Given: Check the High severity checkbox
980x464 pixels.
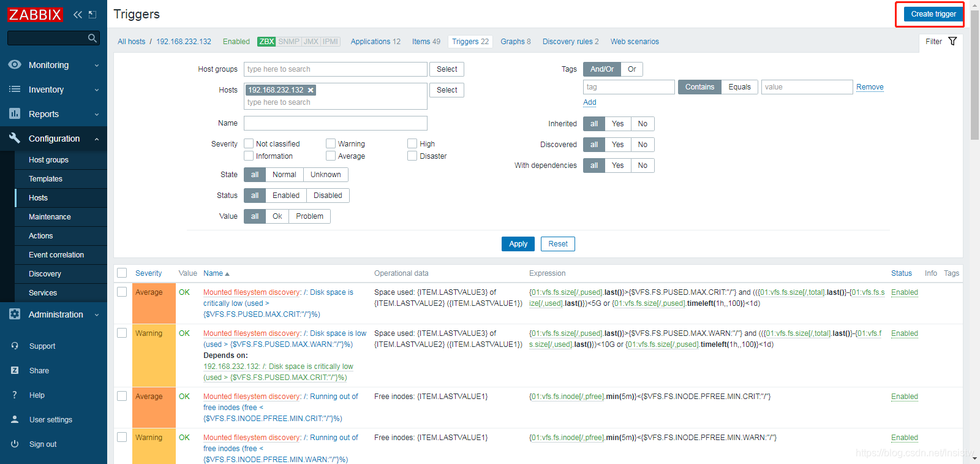Looking at the screenshot, I should click(x=412, y=143).
